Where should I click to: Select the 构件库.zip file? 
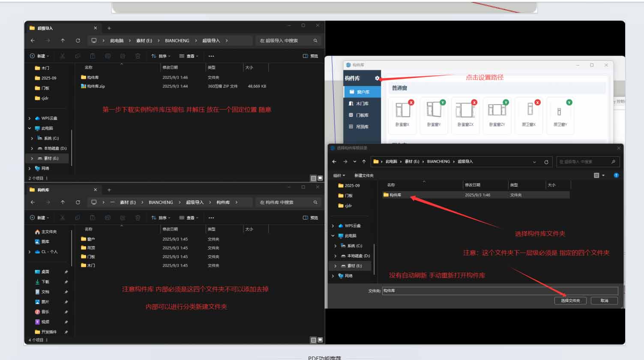coord(96,86)
